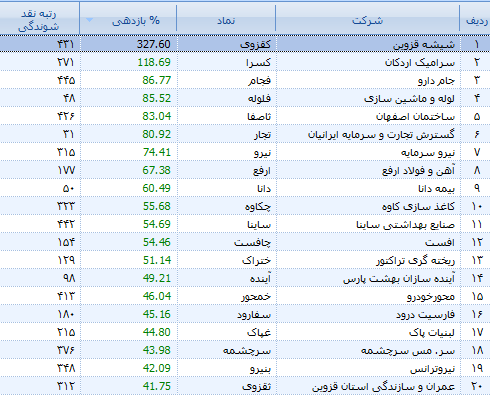Select company سرامیک اردکان

click(420, 62)
